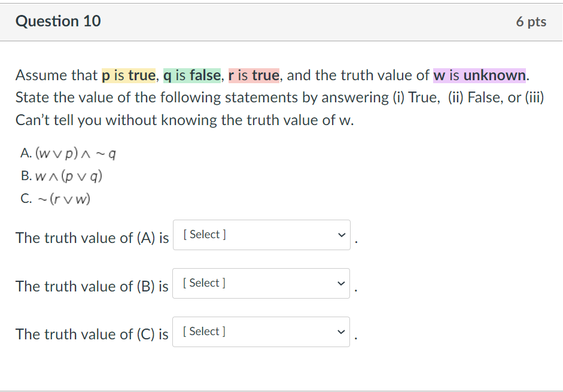This screenshot has height=392, width=563.
Task: Open the truth value dropdown for statement (B)
Action: (x=261, y=283)
